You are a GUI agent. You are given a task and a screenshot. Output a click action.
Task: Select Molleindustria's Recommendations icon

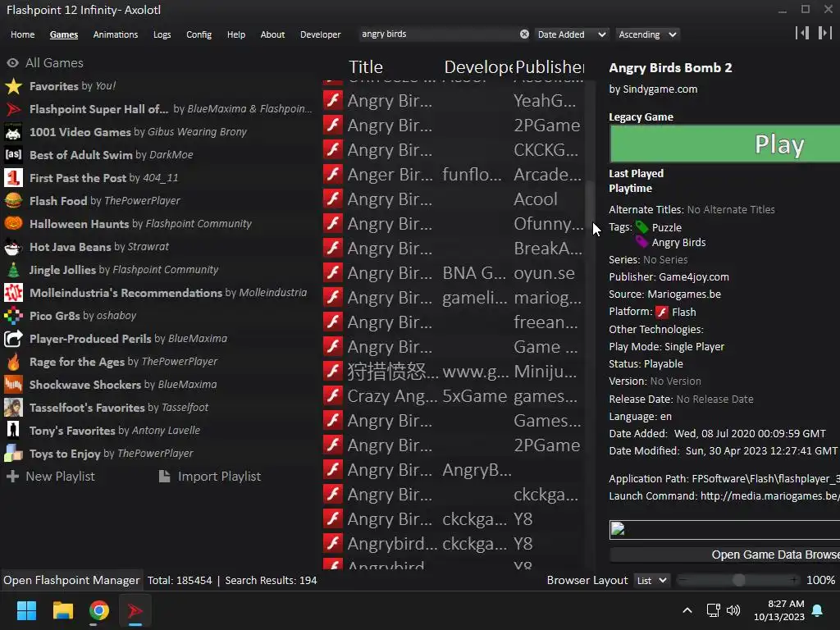13,293
